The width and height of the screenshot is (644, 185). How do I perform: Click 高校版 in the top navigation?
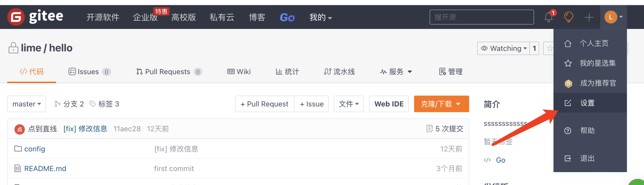pyautogui.click(x=184, y=17)
